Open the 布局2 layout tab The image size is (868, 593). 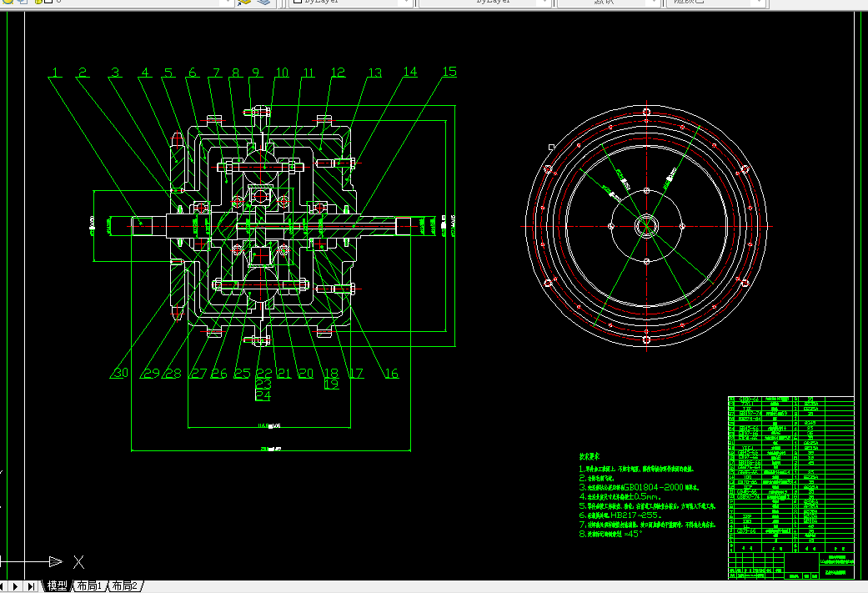coord(124,585)
